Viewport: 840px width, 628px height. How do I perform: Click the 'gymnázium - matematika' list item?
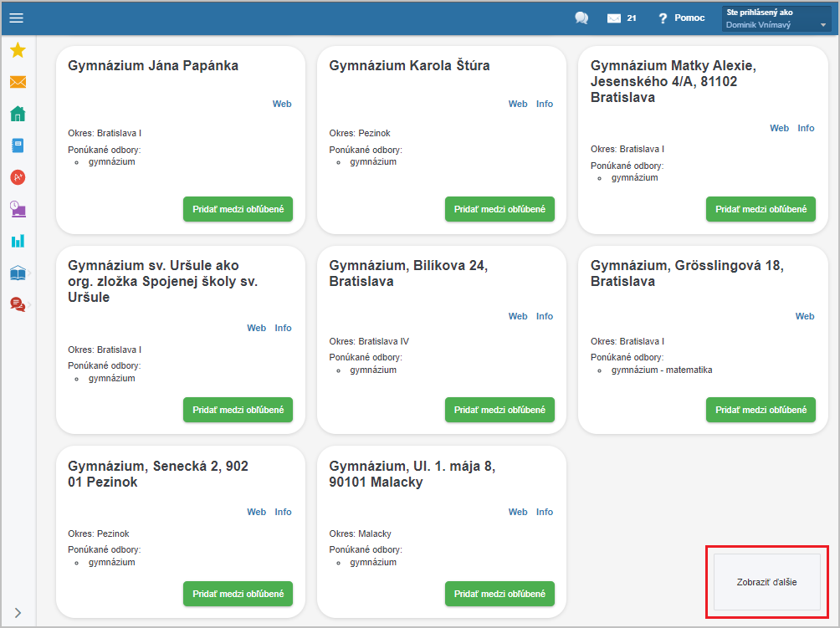tap(662, 370)
